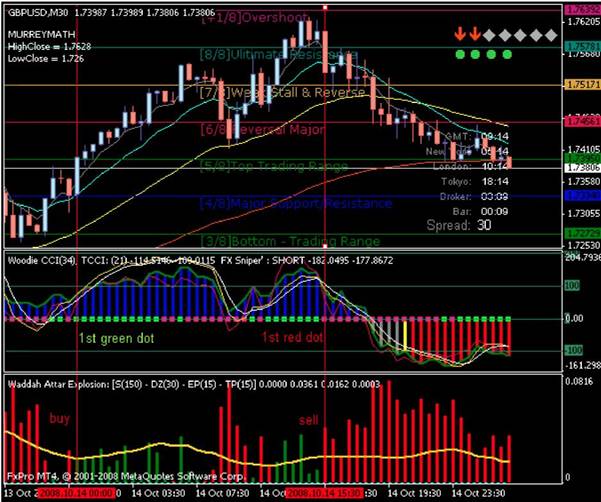This screenshot has height=502, width=601.
Task: Click the red 'sell' annotation text
Action: (309, 420)
